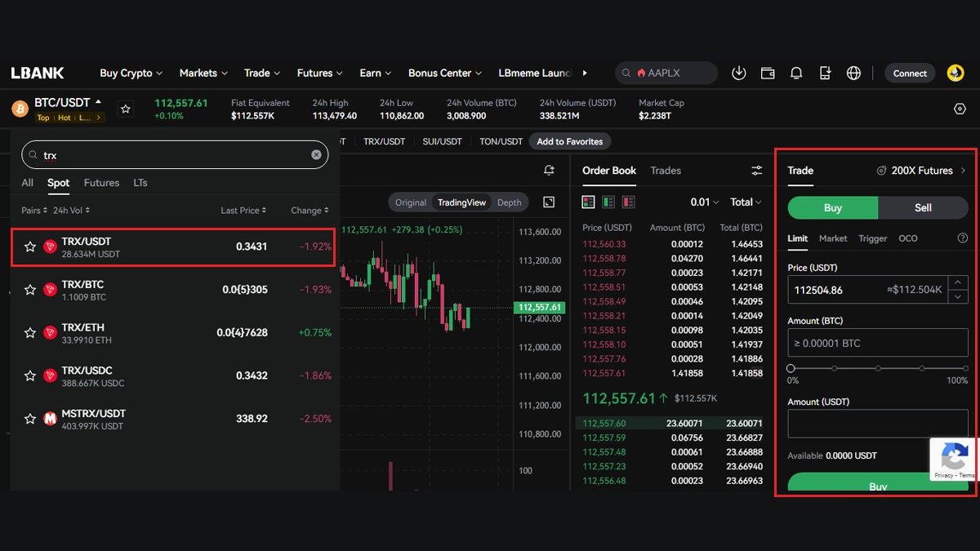This screenshot has width=980, height=551.
Task: Sort pairs by Change
Action: tap(310, 211)
